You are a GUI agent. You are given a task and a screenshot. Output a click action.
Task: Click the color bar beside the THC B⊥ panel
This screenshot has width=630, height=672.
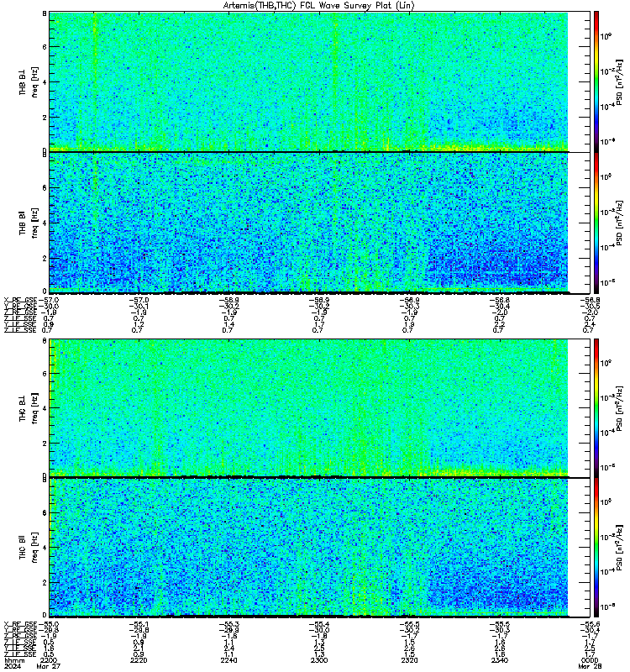pyautogui.click(x=596, y=407)
